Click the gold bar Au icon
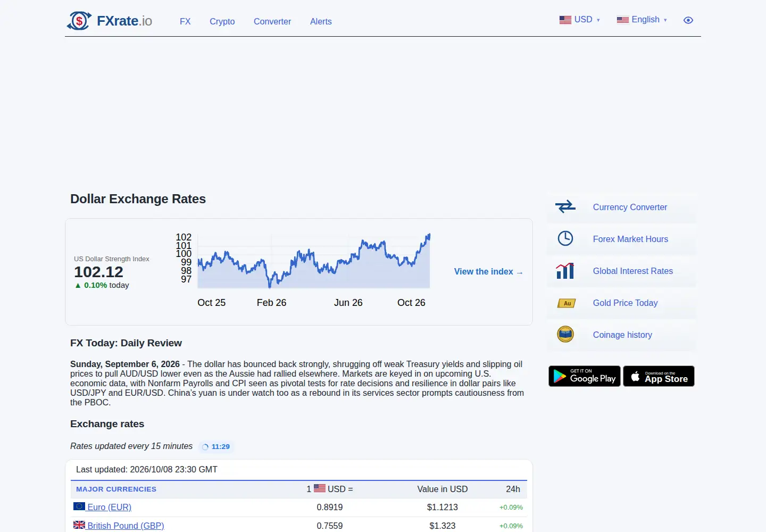Screen dimensions: 766x532 [x=567, y=303]
